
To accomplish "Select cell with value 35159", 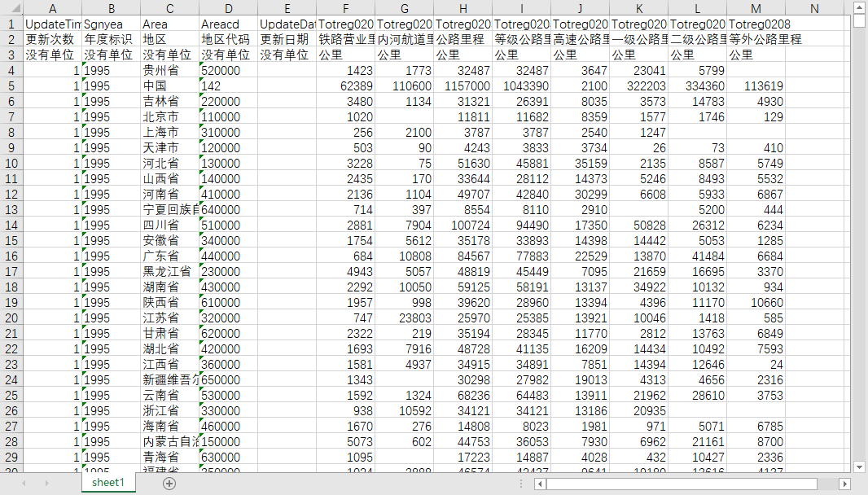I will pyautogui.click(x=581, y=164).
